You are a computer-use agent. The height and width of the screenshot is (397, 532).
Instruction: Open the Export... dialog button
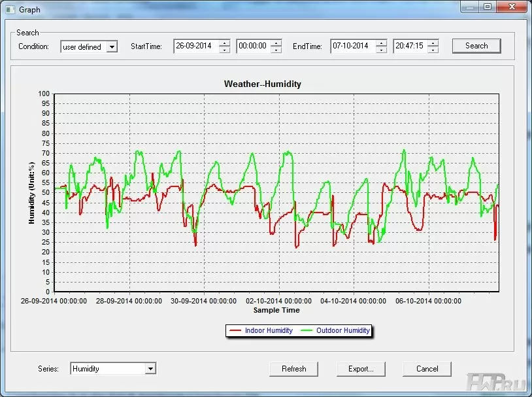pyautogui.click(x=361, y=369)
